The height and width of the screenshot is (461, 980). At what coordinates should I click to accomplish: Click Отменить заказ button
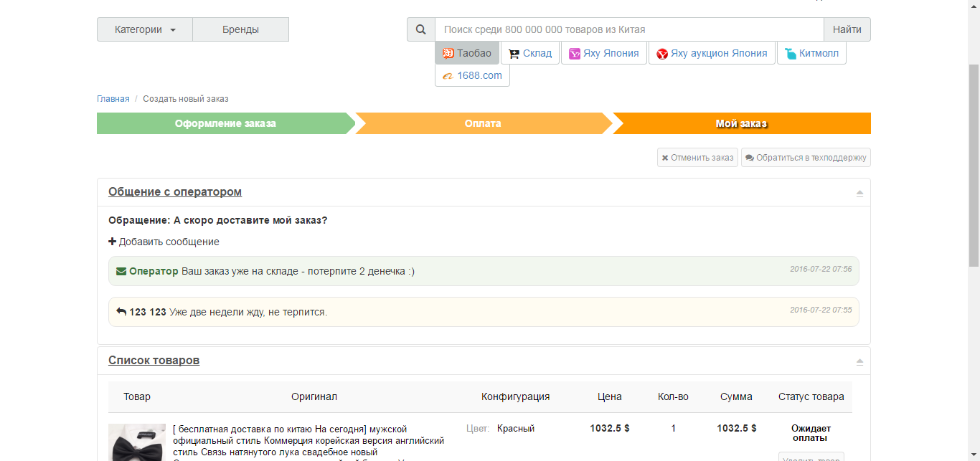tap(697, 158)
